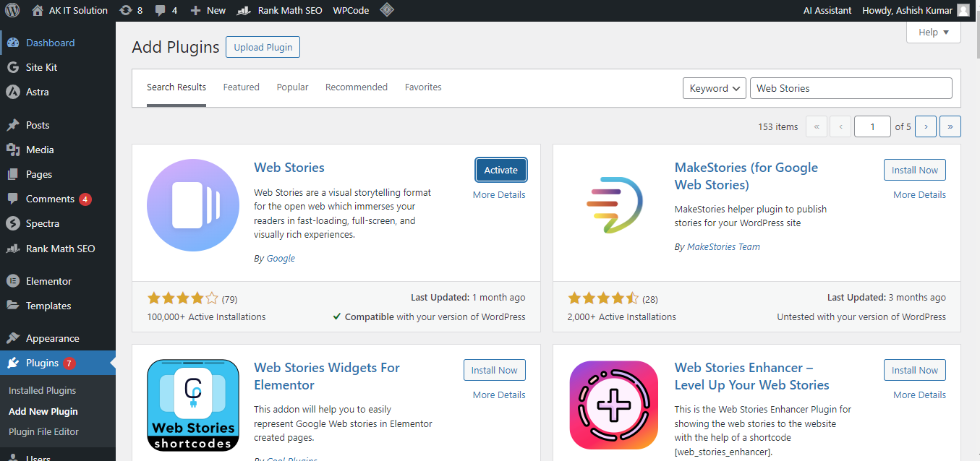The image size is (980, 461).
Task: Click '100,000+ Active Installations' text
Action: (x=206, y=316)
